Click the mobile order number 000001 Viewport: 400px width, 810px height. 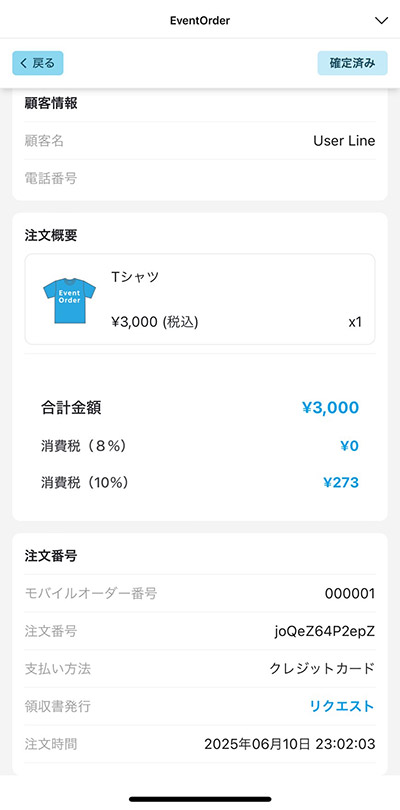(x=350, y=594)
